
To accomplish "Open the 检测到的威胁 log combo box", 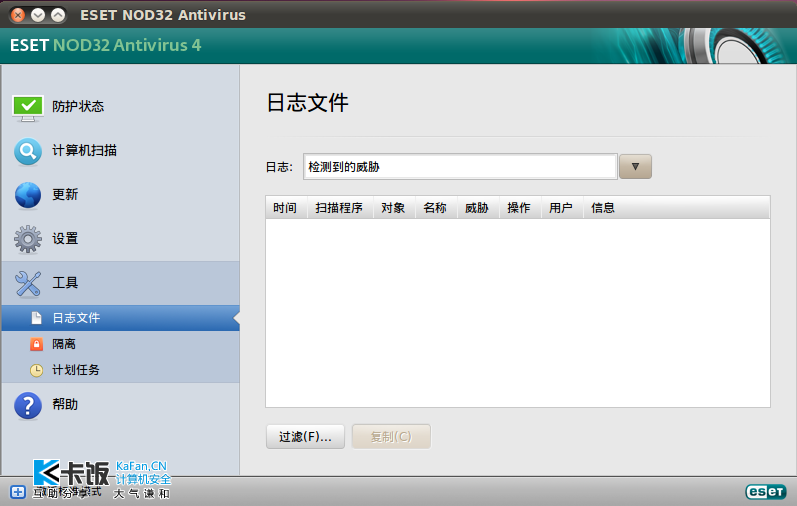I will tap(460, 167).
